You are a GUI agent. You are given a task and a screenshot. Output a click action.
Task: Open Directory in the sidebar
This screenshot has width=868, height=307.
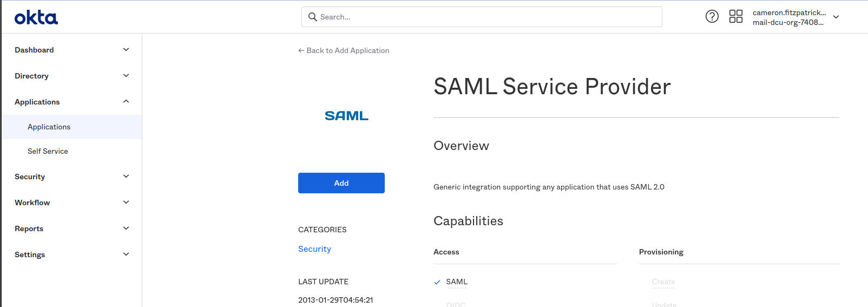31,76
